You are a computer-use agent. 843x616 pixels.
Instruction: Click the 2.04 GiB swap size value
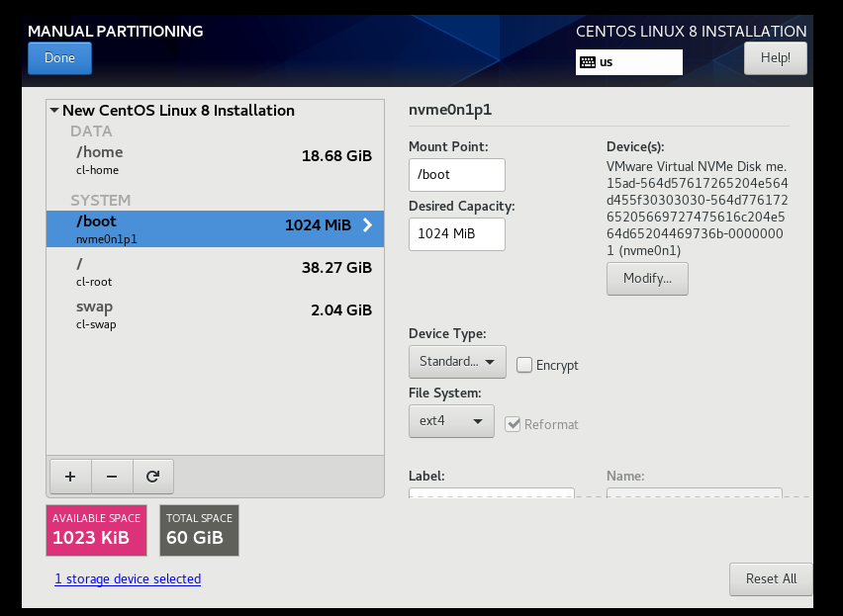coord(341,309)
